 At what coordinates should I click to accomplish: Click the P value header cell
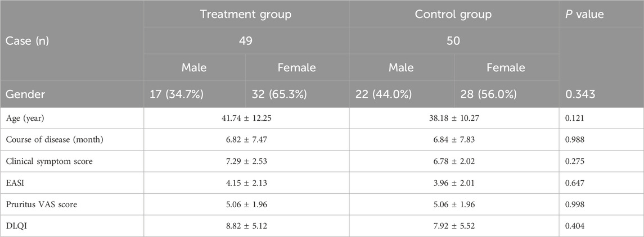tap(584, 15)
